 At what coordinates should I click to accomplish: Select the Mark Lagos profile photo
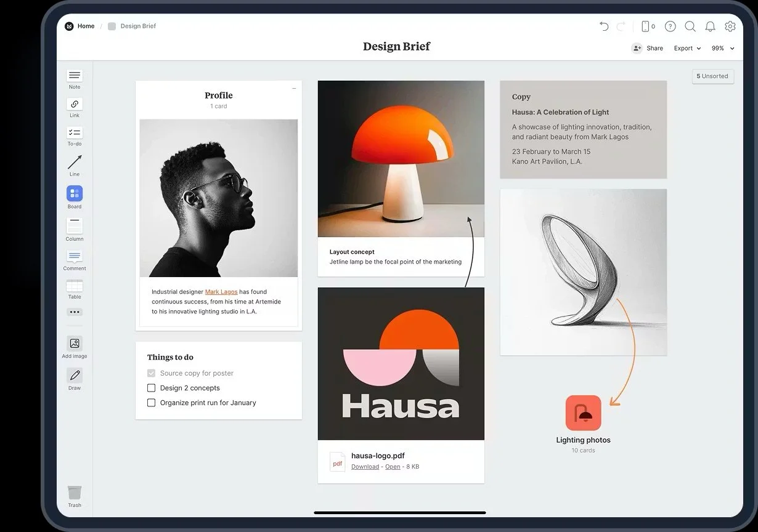point(219,198)
